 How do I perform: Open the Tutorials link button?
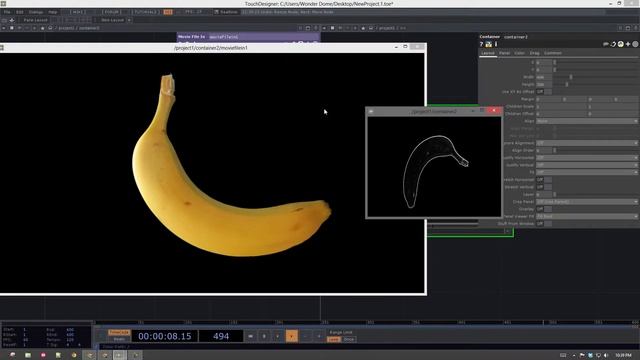click(146, 12)
